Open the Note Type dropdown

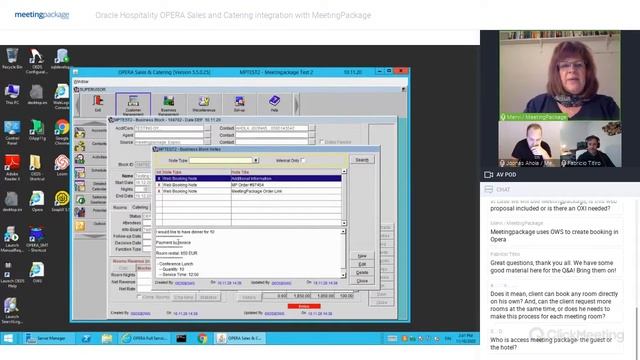[x=256, y=160]
